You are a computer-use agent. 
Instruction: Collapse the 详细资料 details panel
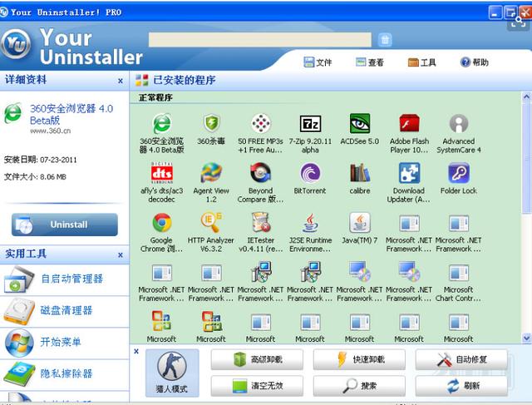[x=121, y=81]
